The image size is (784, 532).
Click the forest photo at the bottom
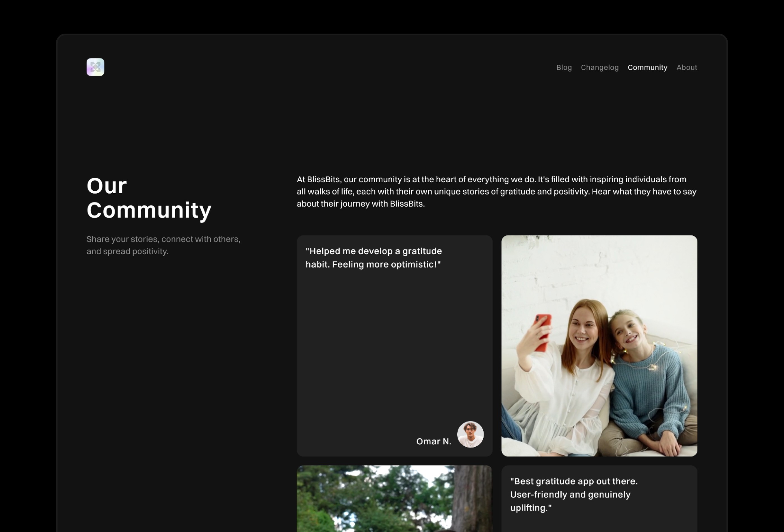394,499
